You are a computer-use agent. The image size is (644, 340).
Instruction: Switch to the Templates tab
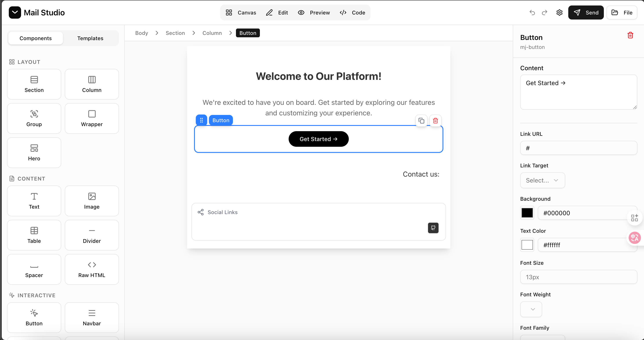point(90,38)
